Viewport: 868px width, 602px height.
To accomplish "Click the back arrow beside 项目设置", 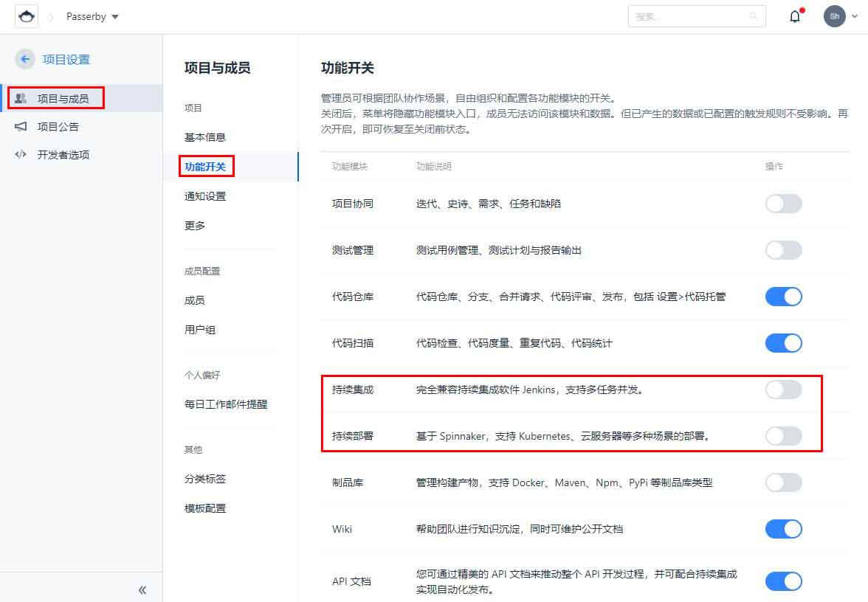I will point(25,60).
